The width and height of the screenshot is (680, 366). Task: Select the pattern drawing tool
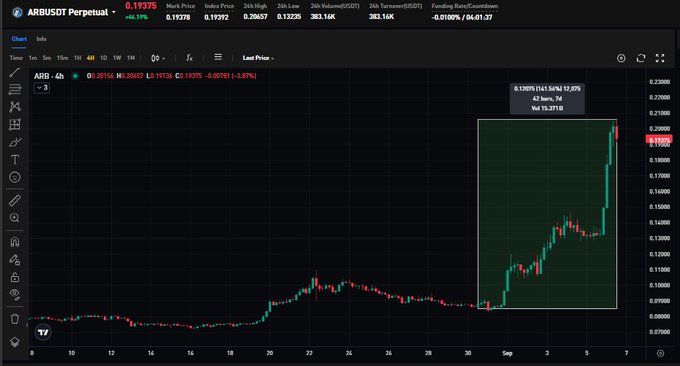tap(15, 107)
